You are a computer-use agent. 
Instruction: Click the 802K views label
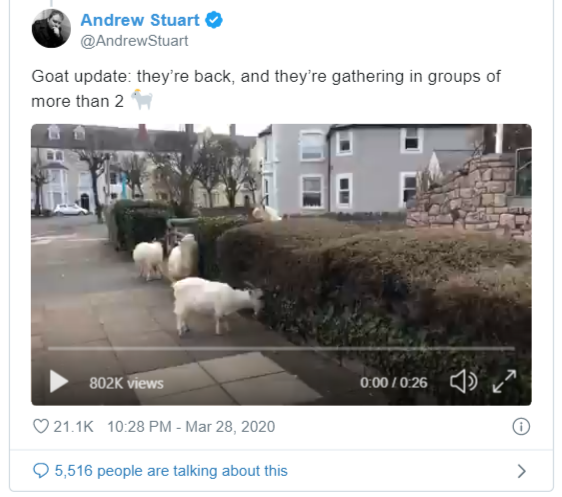126,383
